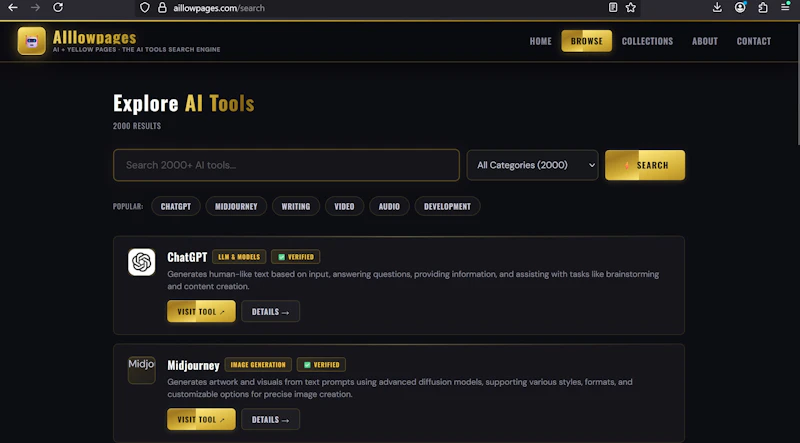
Task: Select the MIDJOURNEY popular tag
Action: coord(236,206)
